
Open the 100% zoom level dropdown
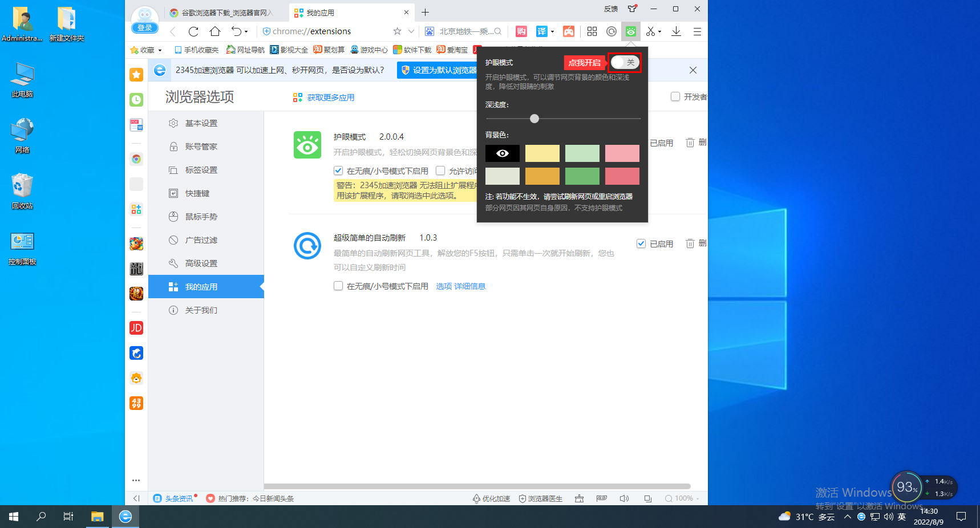click(682, 498)
